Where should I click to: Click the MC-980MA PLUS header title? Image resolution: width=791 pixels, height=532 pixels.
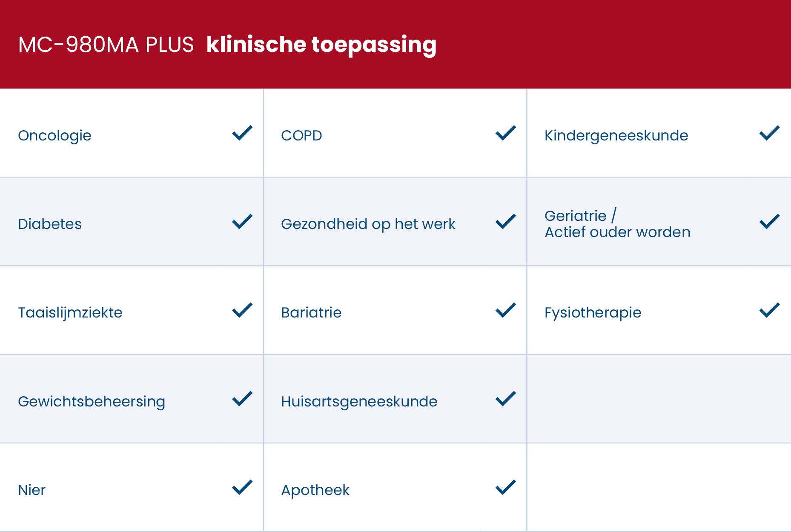click(106, 44)
